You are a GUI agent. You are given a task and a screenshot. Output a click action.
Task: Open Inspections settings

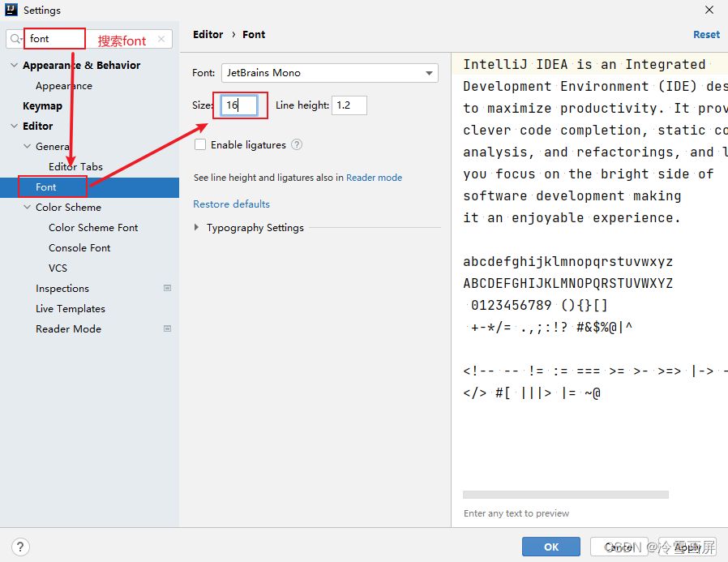(x=62, y=289)
